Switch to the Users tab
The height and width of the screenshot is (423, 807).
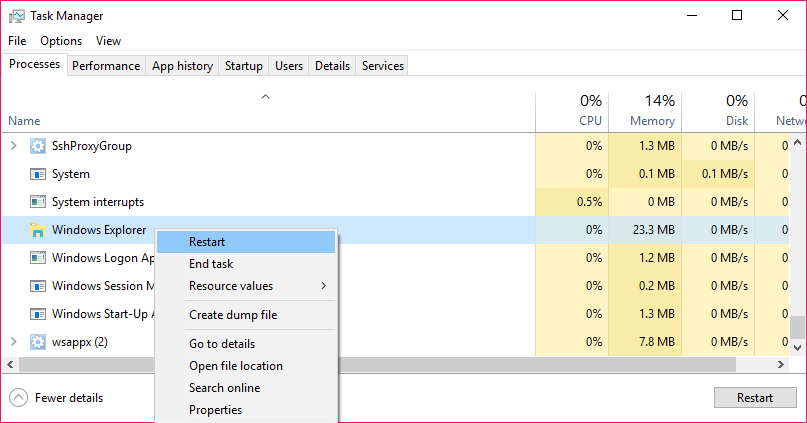pos(289,66)
